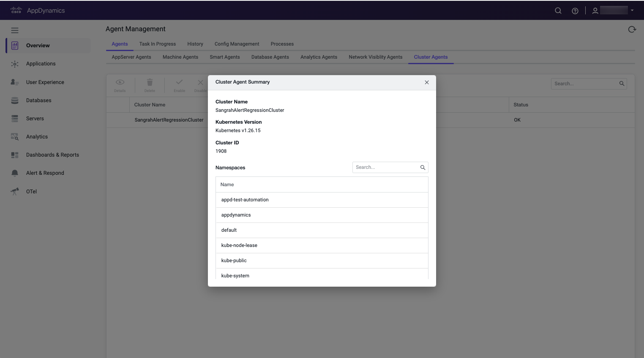Click the Cisco AppDynamics logo
This screenshot has height=358, width=644.
point(38,11)
